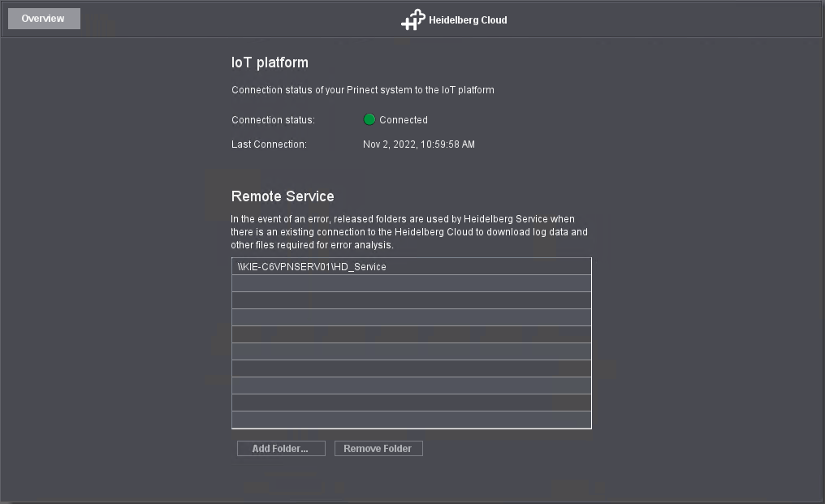825x504 pixels.
Task: Click the Remote Service heading
Action: pos(283,196)
